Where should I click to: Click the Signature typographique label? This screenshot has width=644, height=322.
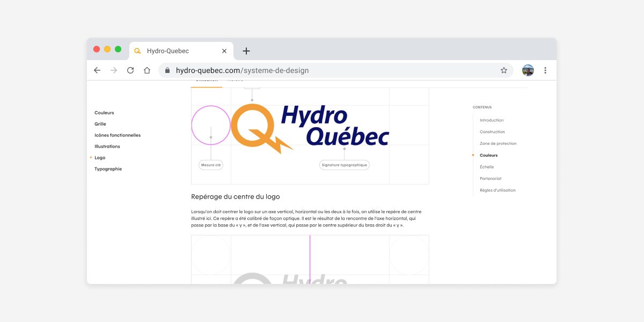(x=345, y=165)
